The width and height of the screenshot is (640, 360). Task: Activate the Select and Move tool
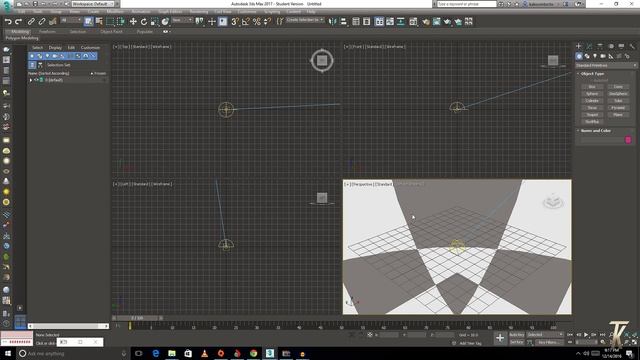[133, 22]
